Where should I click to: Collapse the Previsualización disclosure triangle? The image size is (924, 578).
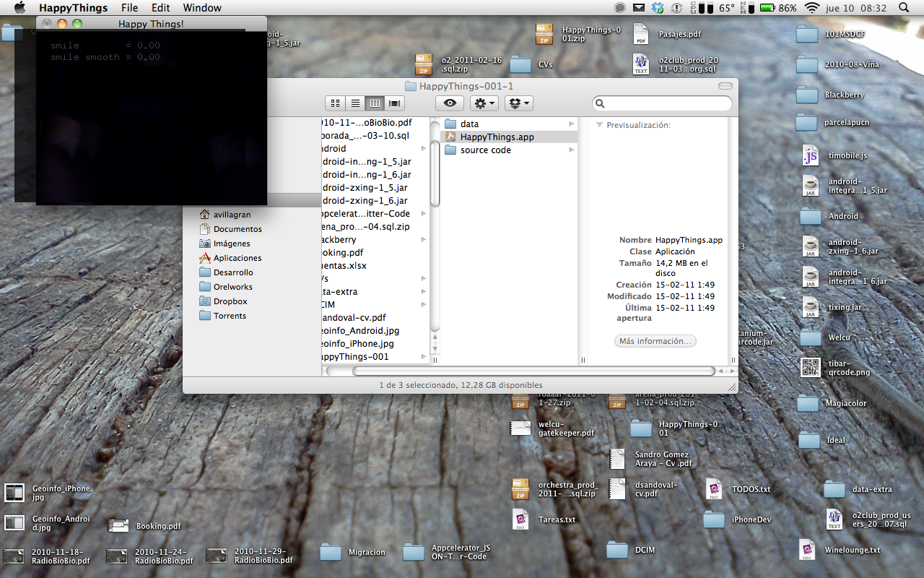(598, 125)
